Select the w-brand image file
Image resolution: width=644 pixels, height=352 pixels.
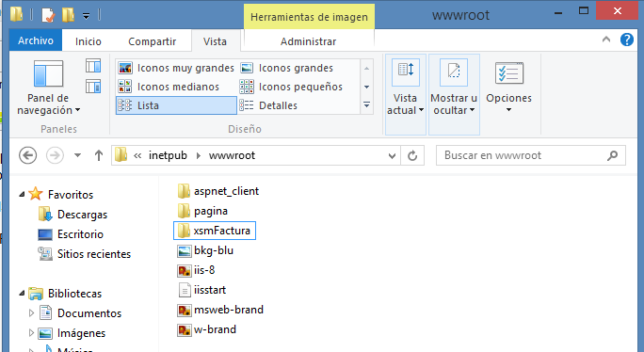[207, 329]
